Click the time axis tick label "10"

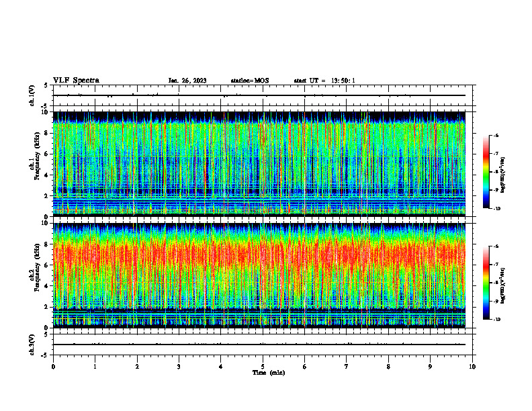(472, 367)
